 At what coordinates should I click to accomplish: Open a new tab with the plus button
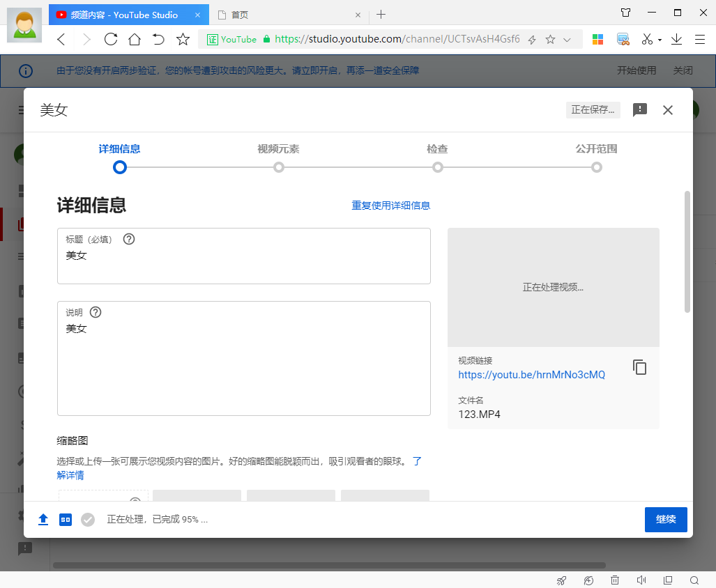pyautogui.click(x=381, y=15)
